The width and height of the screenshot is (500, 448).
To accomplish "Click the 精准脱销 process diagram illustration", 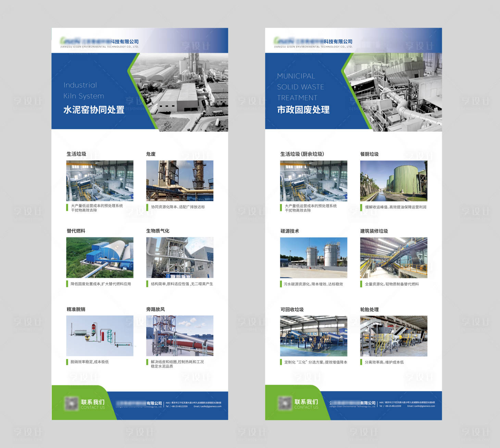I will click(x=100, y=336).
